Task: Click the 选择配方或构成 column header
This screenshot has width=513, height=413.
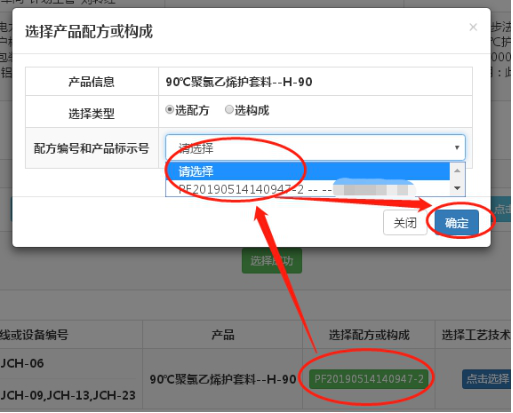Action: (369, 335)
